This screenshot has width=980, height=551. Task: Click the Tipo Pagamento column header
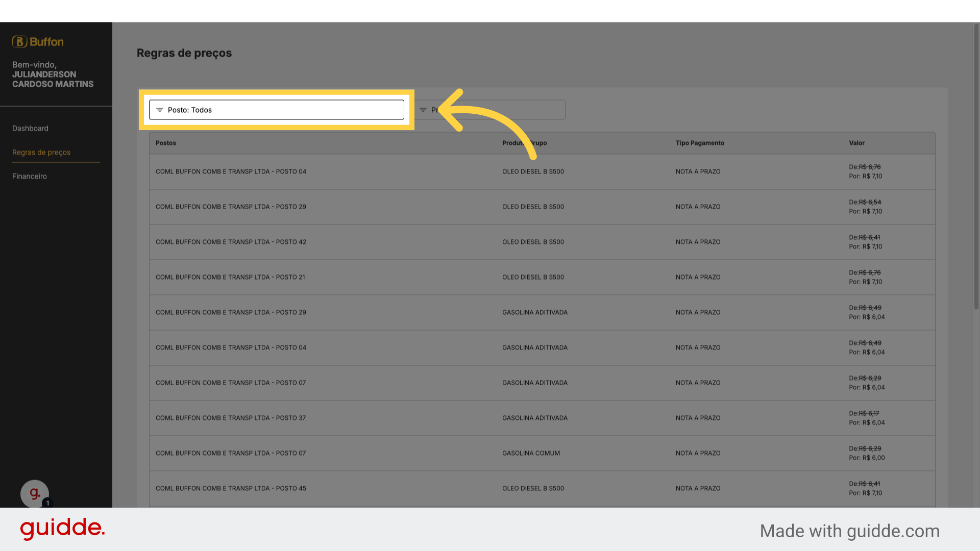coord(700,143)
